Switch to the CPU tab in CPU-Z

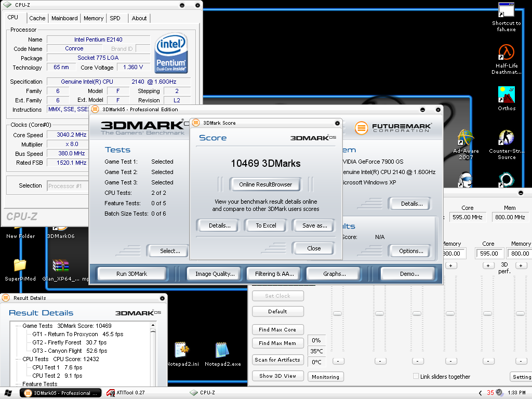pyautogui.click(x=13, y=17)
